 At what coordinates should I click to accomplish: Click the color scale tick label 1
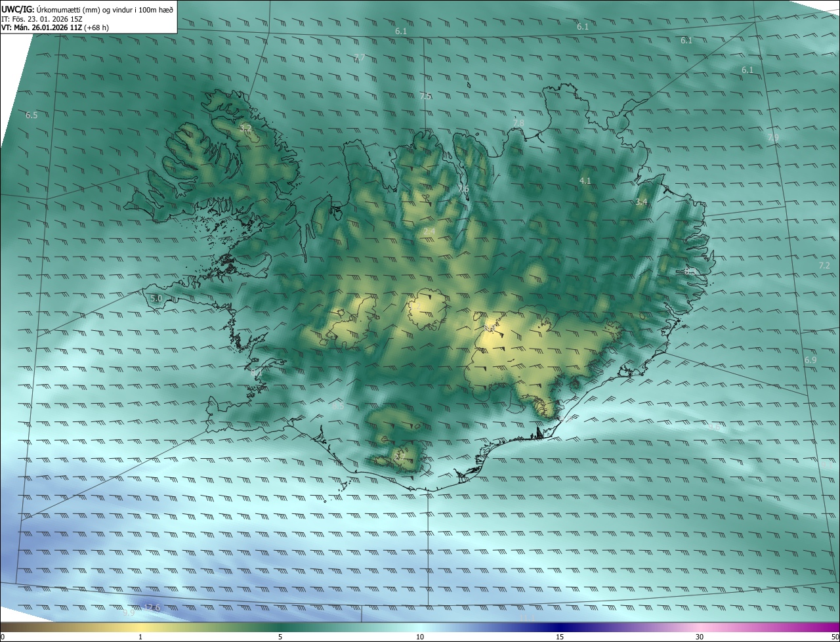pyautogui.click(x=140, y=637)
